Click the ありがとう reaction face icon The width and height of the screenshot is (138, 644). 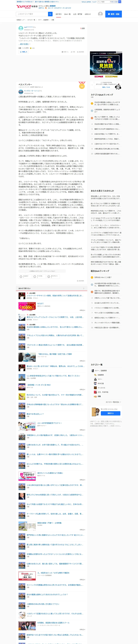[x=49, y=276]
